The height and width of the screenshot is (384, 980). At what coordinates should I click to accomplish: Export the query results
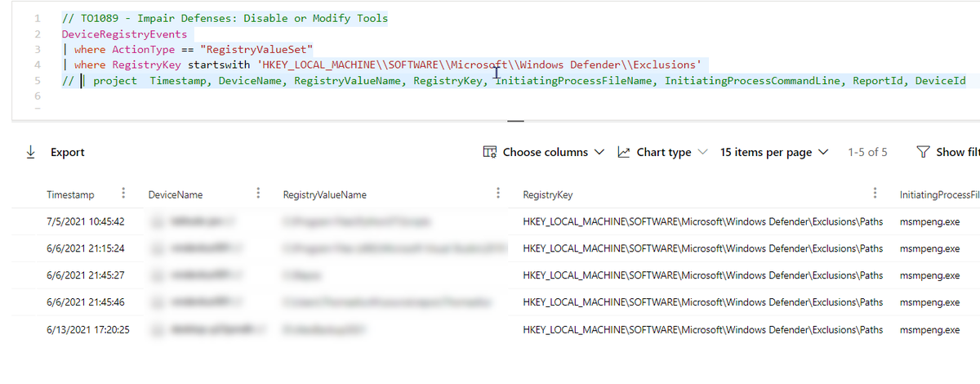[x=67, y=152]
